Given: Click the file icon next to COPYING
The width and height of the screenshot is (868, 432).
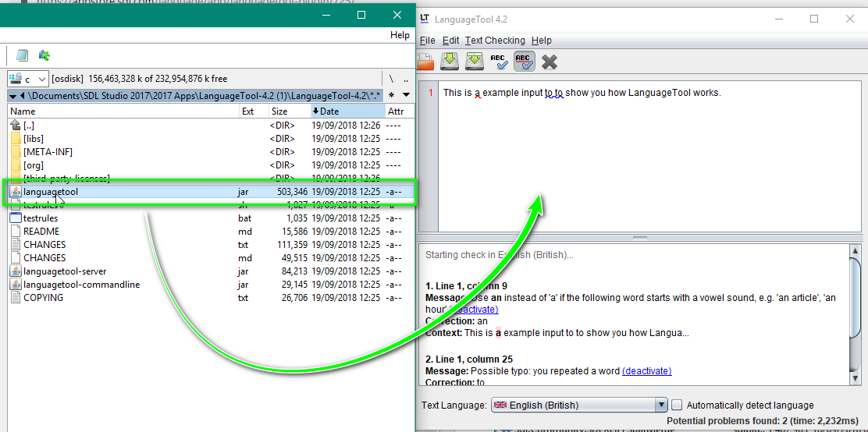Looking at the screenshot, I should point(16,298).
